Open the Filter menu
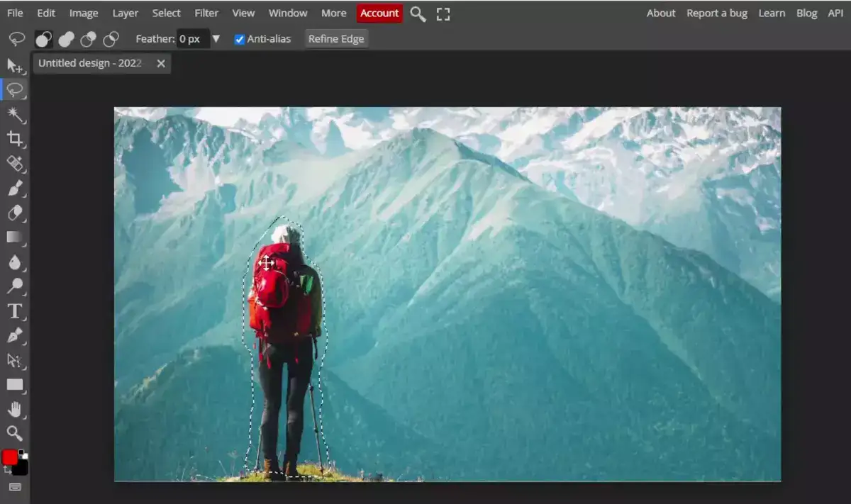 pyautogui.click(x=207, y=13)
